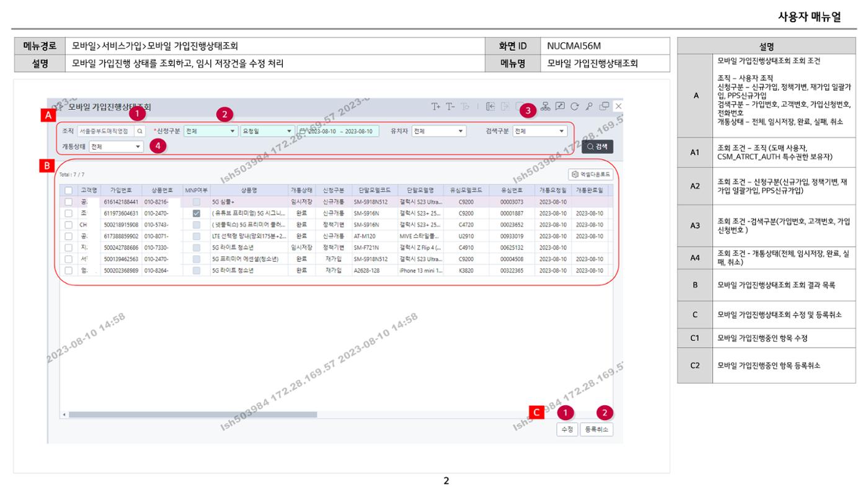868x489 pixels.
Task: Expand the 검색구분 dropdown
Action: click(539, 131)
